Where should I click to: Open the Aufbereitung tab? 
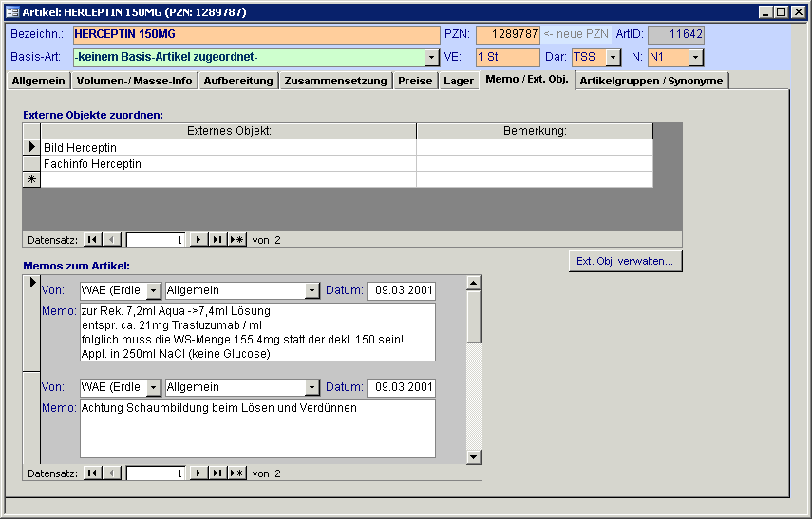pos(238,81)
